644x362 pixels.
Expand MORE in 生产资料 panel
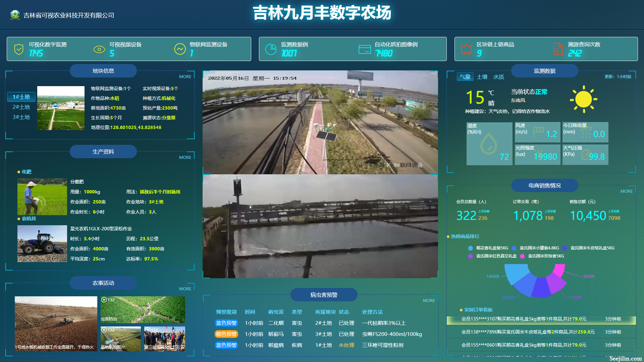click(185, 158)
